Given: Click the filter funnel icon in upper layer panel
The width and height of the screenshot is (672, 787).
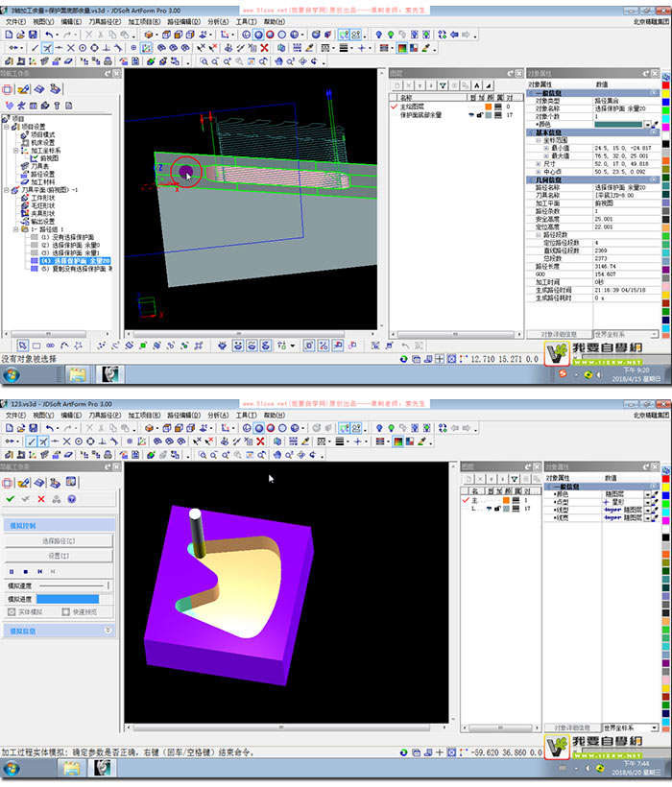Looking at the screenshot, I should click(x=443, y=85).
